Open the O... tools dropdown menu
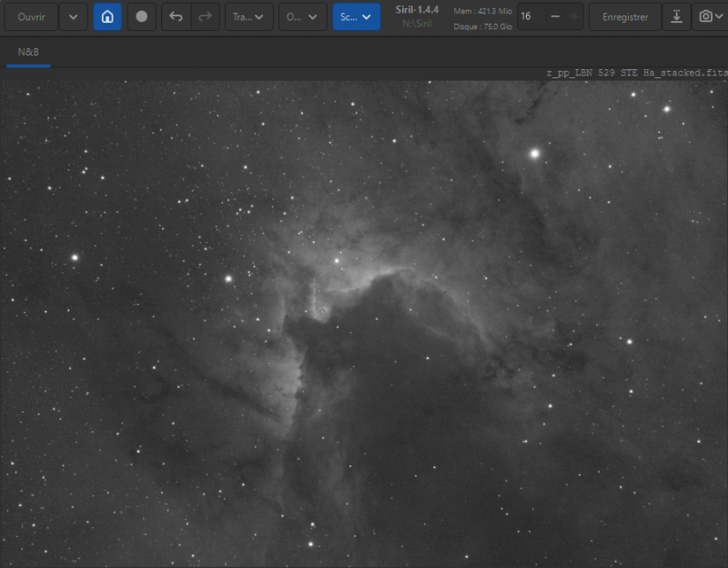728x568 pixels. click(302, 16)
